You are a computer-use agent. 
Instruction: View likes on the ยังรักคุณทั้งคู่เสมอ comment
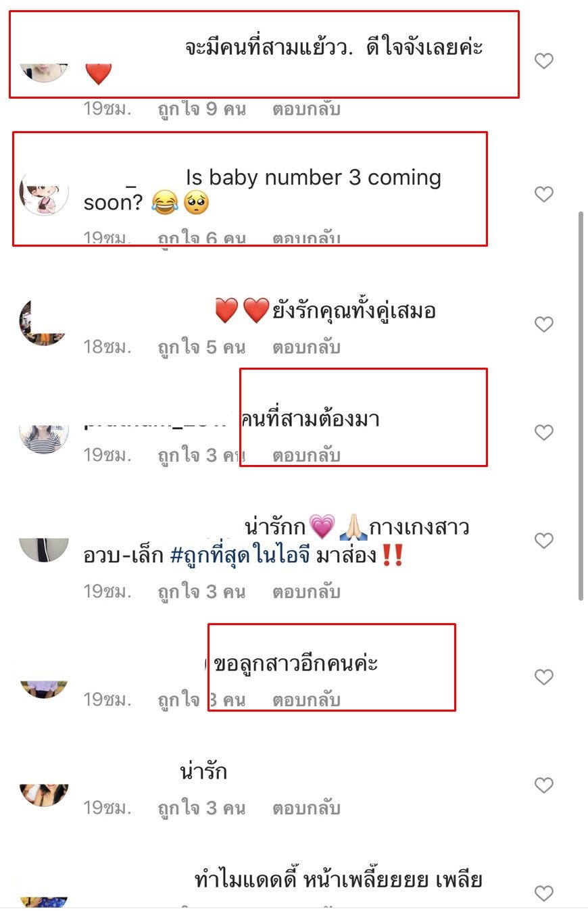tap(201, 347)
